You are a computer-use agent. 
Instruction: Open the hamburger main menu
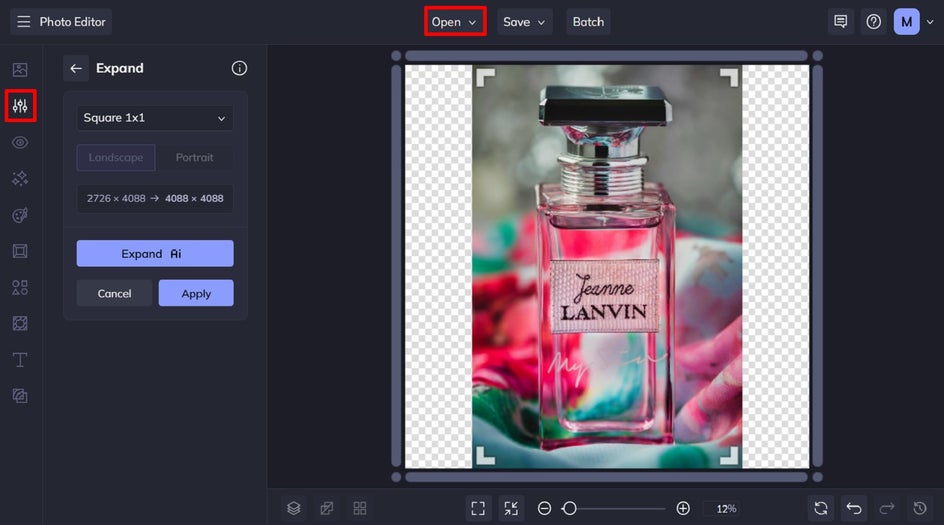(x=23, y=22)
